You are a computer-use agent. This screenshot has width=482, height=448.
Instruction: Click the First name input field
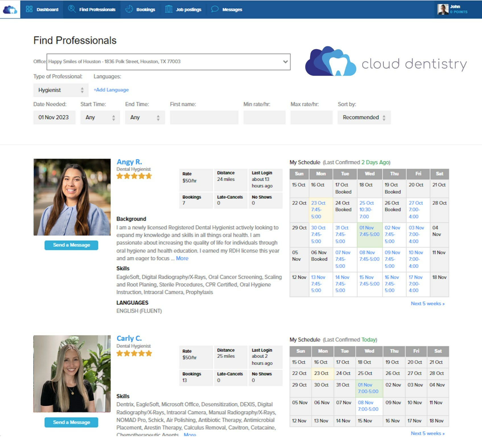(x=204, y=117)
